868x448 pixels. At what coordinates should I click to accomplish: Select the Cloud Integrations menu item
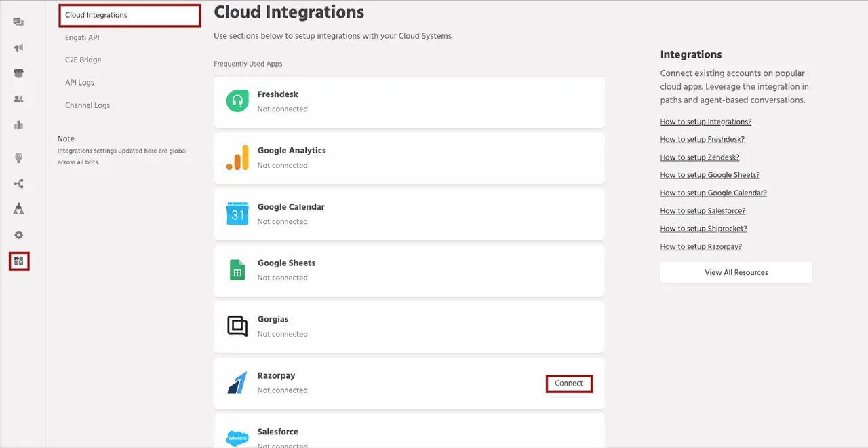[x=130, y=15]
